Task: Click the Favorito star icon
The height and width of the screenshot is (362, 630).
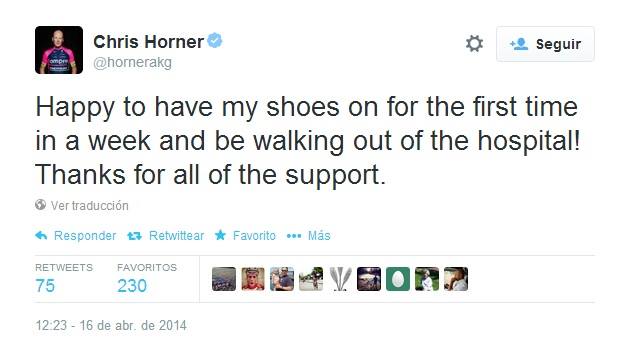Action: pyautogui.click(x=220, y=235)
